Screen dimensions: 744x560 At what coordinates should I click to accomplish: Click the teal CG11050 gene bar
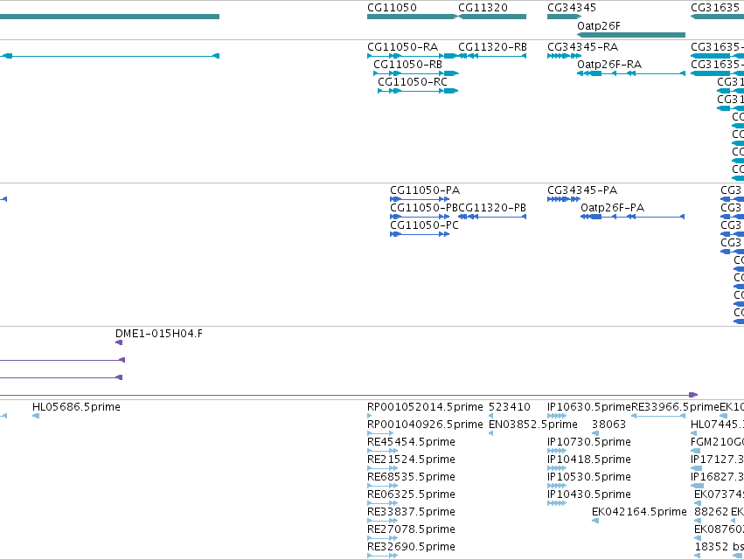click(x=413, y=17)
